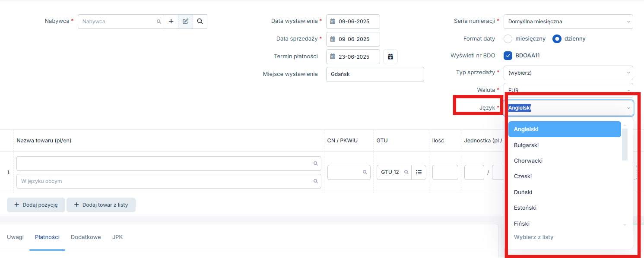The height and width of the screenshot is (258, 644).
Task: Click the Język combo box showing Angielski
Action: pos(568,108)
